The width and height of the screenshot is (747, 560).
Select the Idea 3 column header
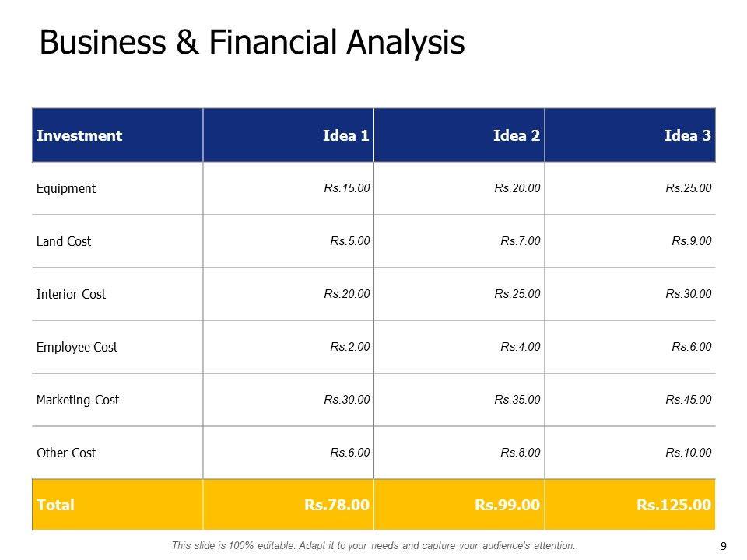click(x=688, y=135)
